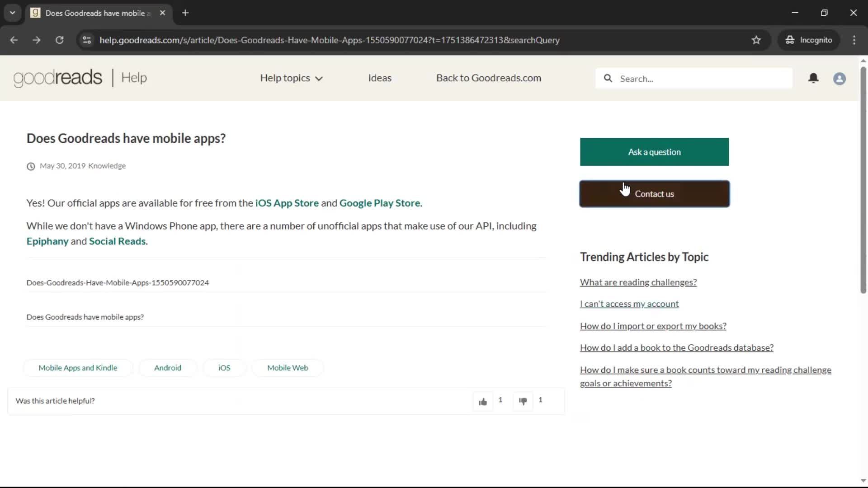Click the 'Does-Goodreads-Have-Mobile-Apps-1550590077024' text
This screenshot has width=868, height=488.
click(118, 283)
